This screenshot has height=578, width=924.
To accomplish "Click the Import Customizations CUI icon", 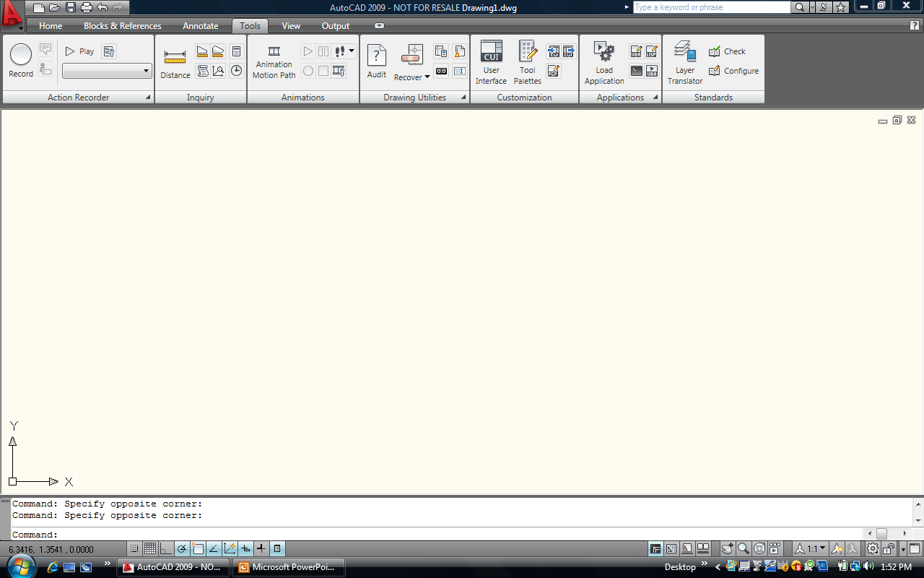I will pos(554,51).
